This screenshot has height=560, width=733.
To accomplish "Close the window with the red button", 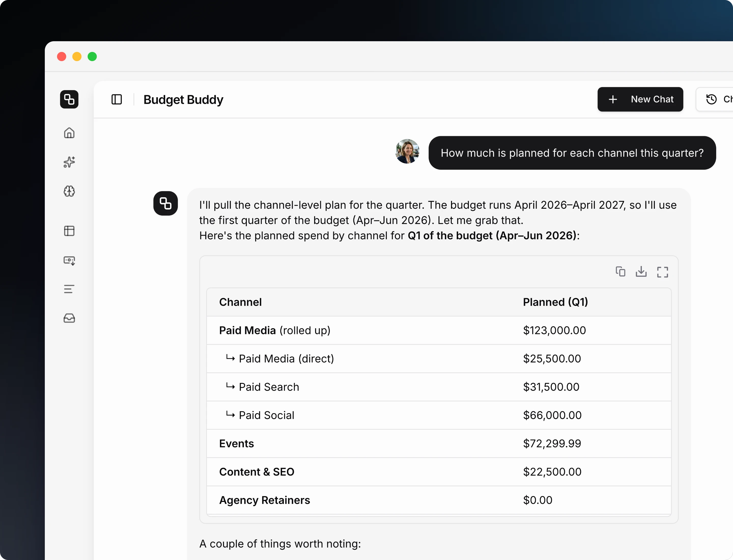I will 62,57.
